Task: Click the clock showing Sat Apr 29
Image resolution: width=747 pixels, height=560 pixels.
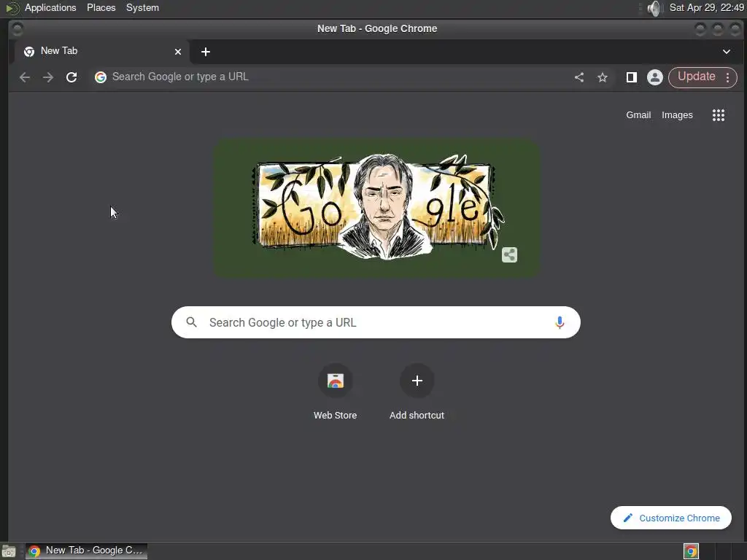Action: click(706, 8)
